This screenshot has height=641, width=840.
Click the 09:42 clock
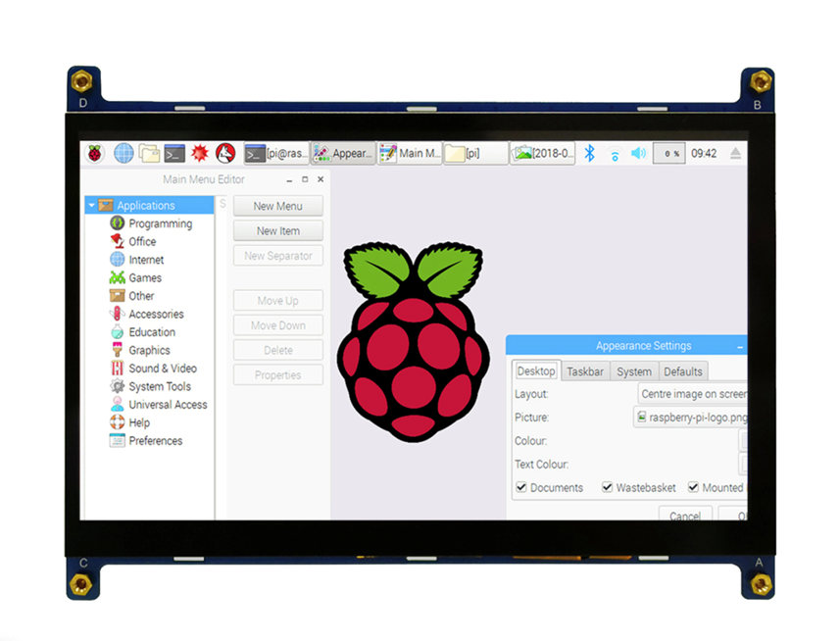[x=704, y=154]
